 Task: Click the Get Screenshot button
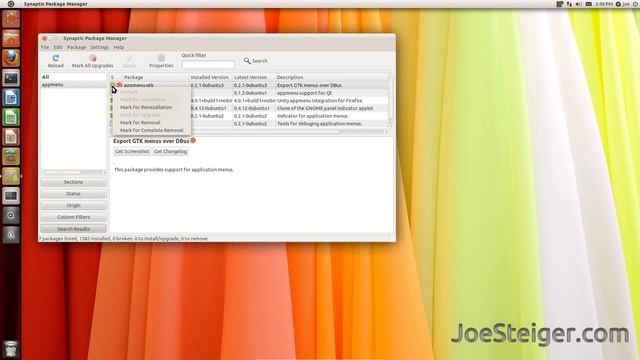click(132, 151)
